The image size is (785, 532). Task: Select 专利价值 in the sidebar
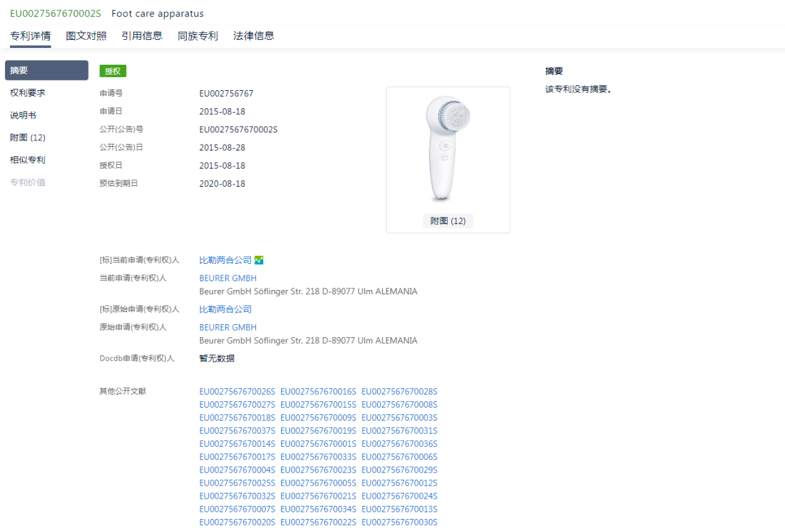coord(28,182)
